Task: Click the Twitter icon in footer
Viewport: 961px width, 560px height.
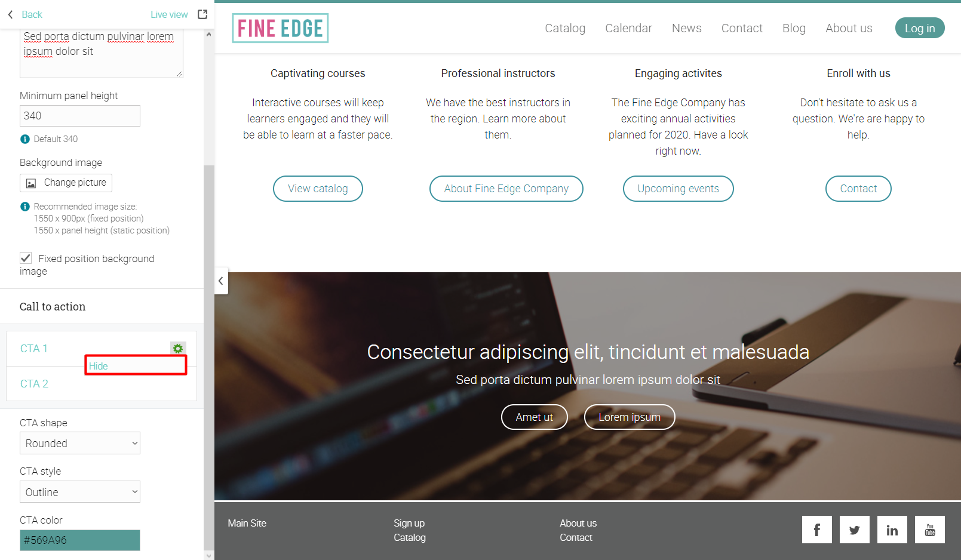Action: click(854, 530)
